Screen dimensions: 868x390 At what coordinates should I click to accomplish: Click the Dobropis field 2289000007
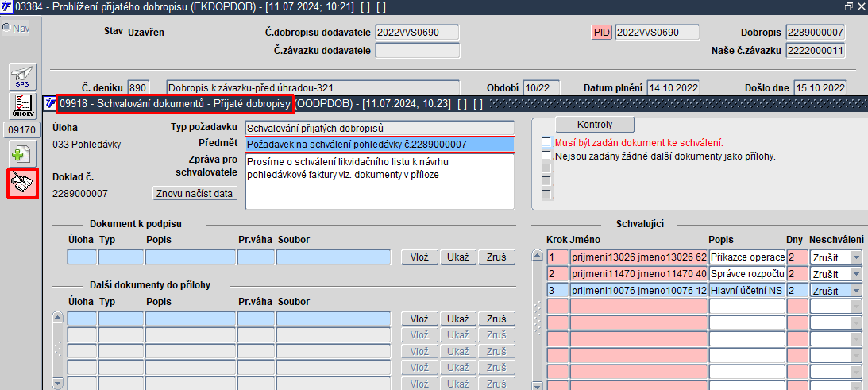click(816, 33)
